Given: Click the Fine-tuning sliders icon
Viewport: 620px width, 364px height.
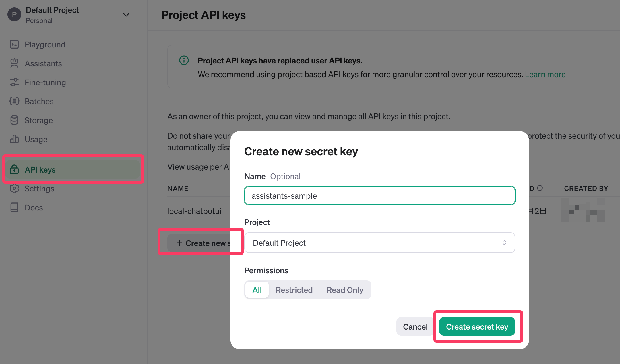Looking at the screenshot, I should click(x=14, y=82).
